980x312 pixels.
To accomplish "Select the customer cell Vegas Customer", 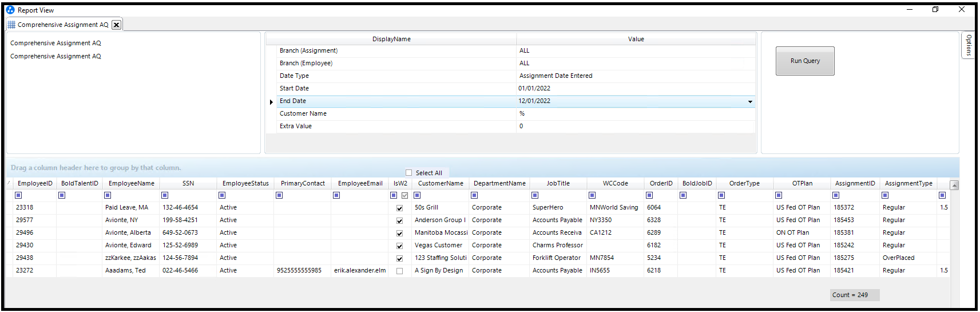I will click(441, 245).
